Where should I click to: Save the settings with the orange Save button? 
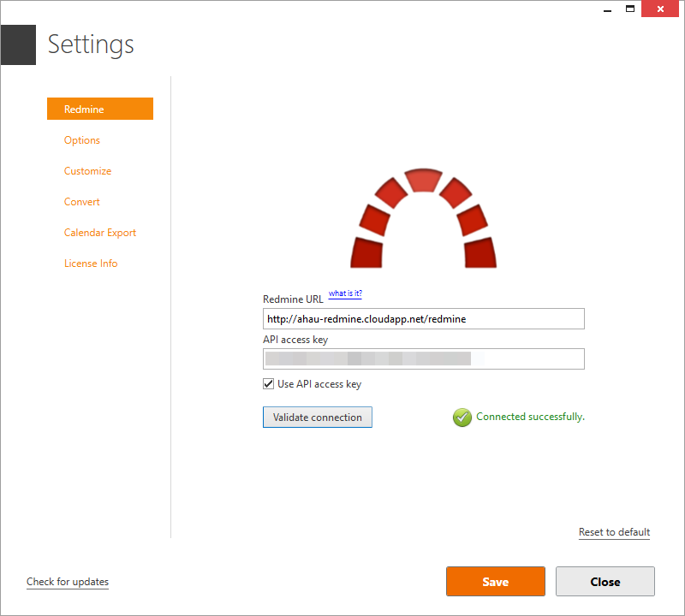coord(495,582)
